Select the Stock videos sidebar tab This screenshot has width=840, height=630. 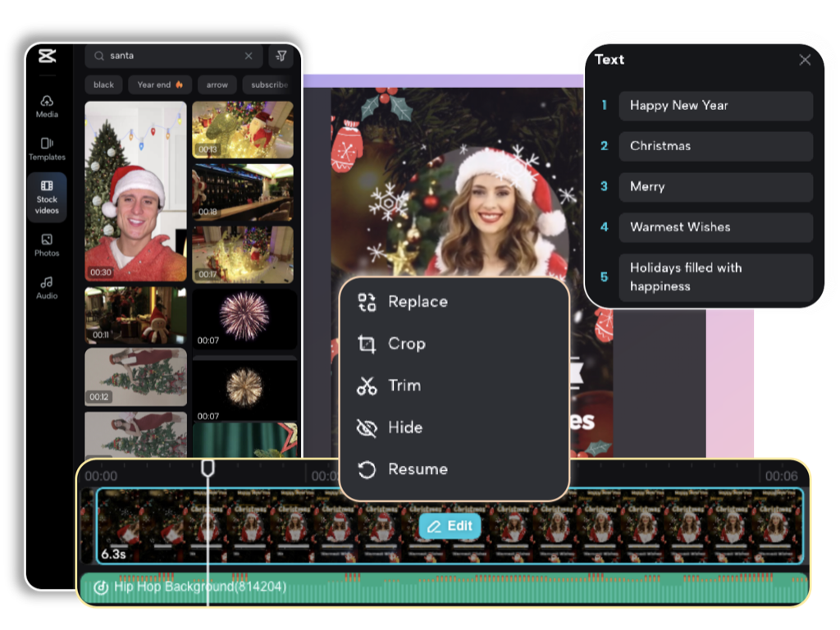tap(47, 197)
